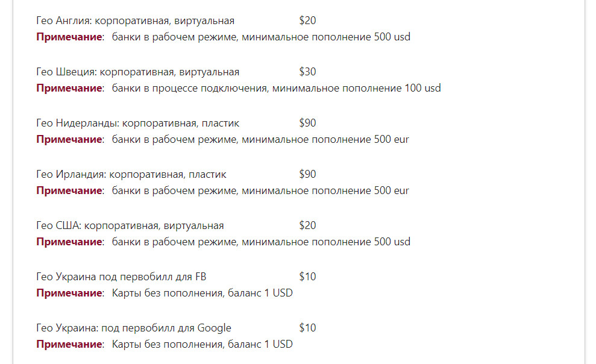Click the $90 price for Гео Ирландия

coord(307,175)
